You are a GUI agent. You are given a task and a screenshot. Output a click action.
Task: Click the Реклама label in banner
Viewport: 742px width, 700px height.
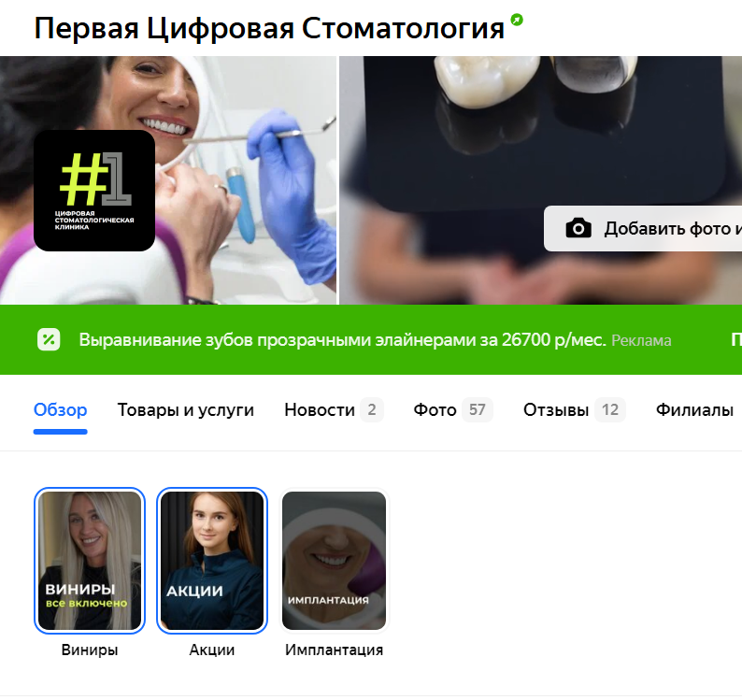click(641, 341)
